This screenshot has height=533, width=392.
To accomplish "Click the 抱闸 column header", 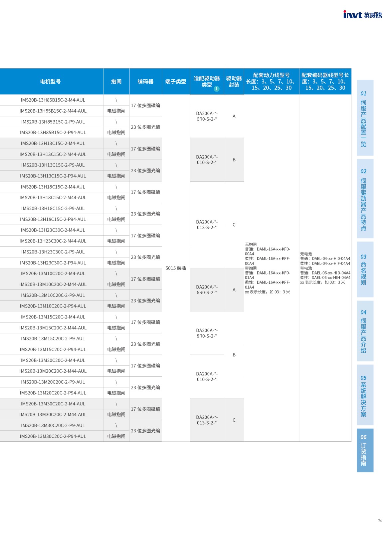I will pyautogui.click(x=116, y=82).
